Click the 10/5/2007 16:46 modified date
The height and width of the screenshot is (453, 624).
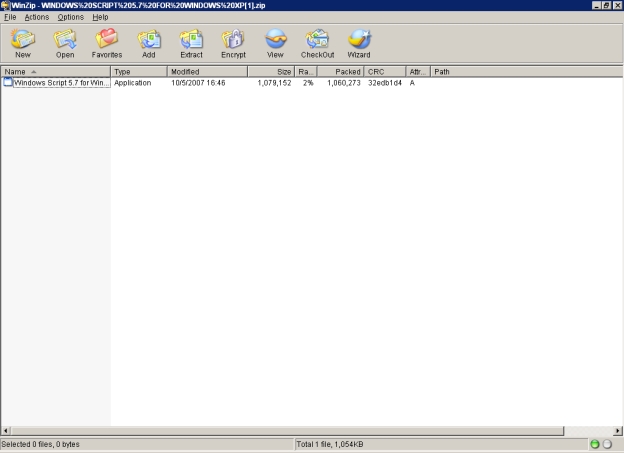tap(198, 83)
